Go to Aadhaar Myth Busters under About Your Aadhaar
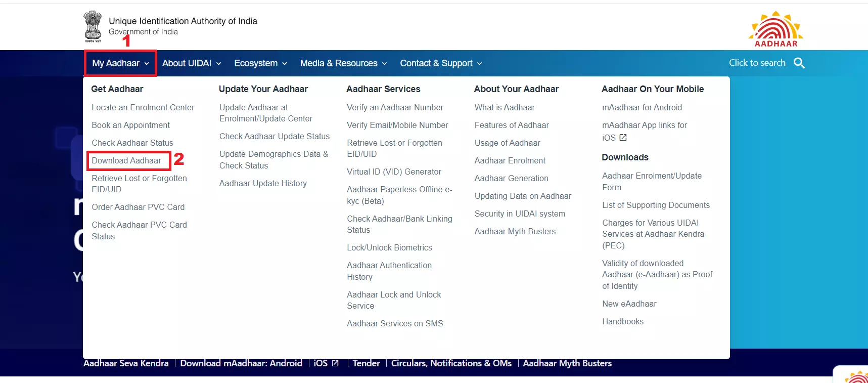Screen dimensions: 868x383 tap(515, 231)
